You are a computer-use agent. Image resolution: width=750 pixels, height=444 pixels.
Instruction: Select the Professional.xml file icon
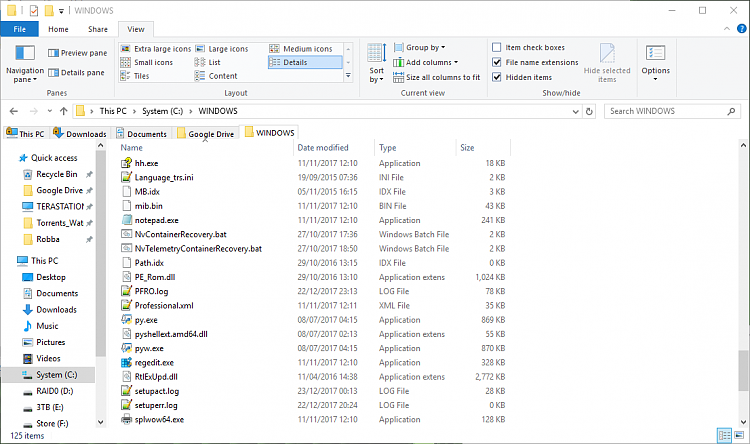pyautogui.click(x=126, y=305)
